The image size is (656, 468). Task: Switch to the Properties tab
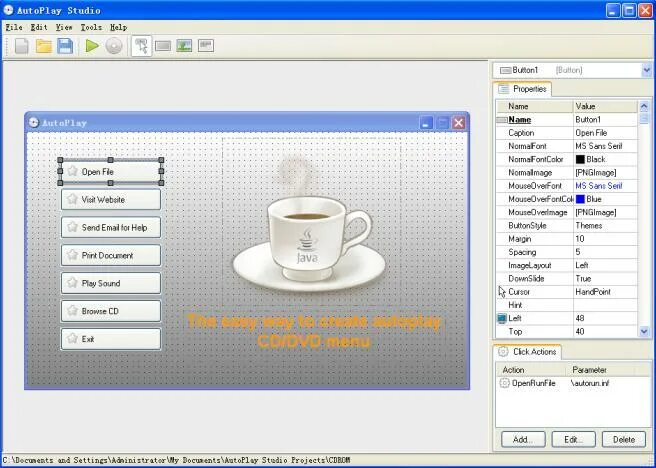click(x=523, y=89)
